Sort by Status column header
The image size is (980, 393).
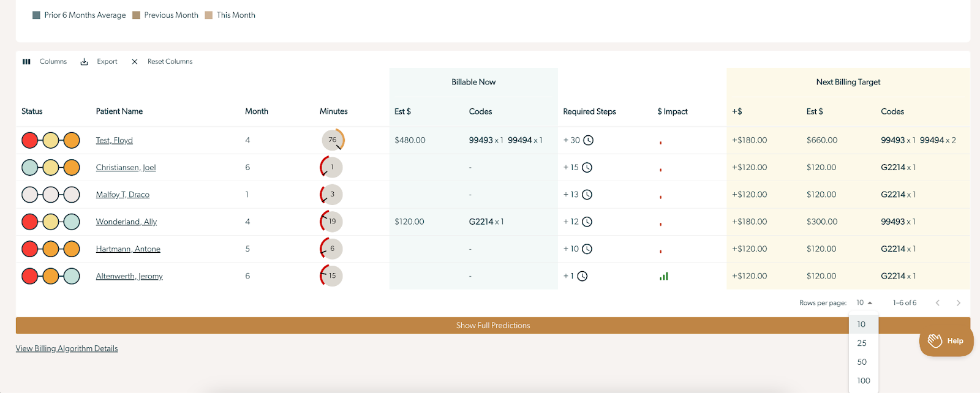click(32, 111)
